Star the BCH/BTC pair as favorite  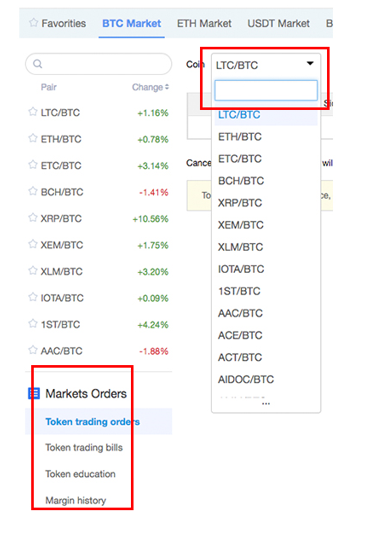click(x=33, y=191)
